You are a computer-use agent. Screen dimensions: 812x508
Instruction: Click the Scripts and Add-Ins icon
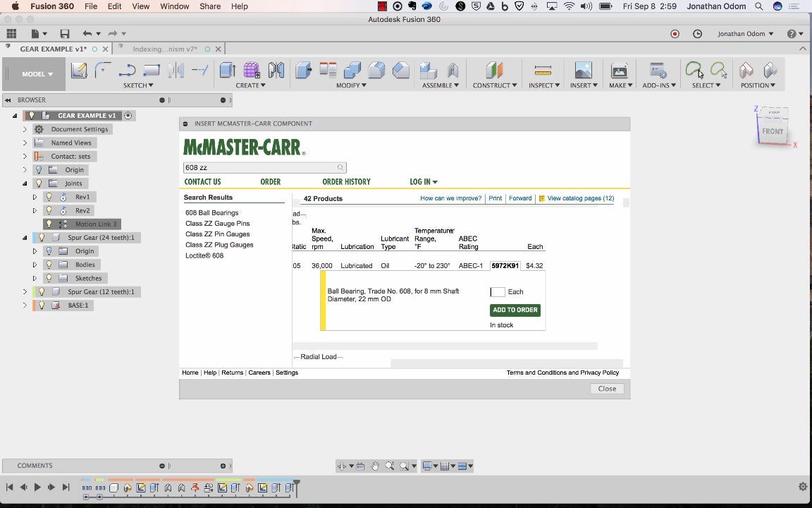pos(658,70)
